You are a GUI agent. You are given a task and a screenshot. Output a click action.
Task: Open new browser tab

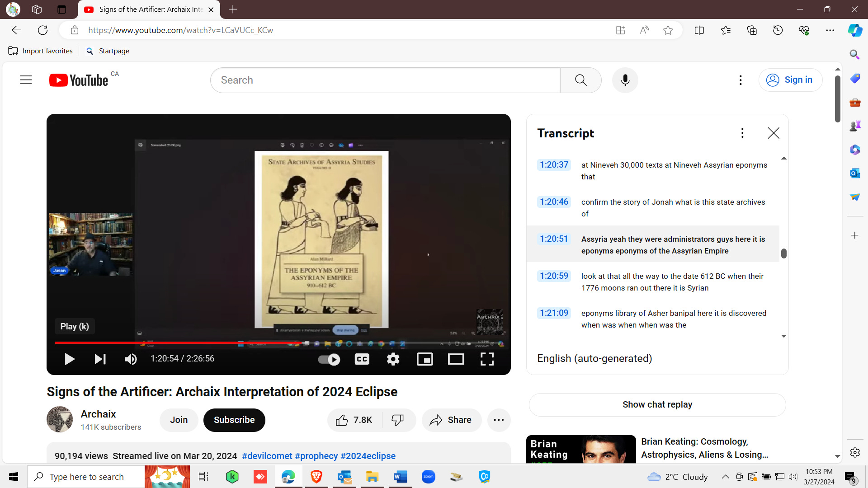pos(233,9)
